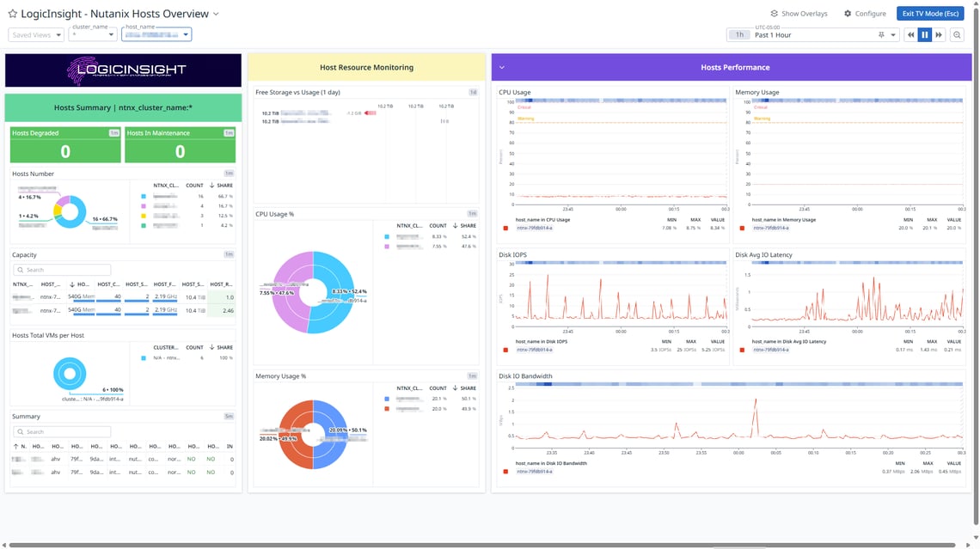Click the 1.0 cell in Capacity table

pyautogui.click(x=221, y=297)
